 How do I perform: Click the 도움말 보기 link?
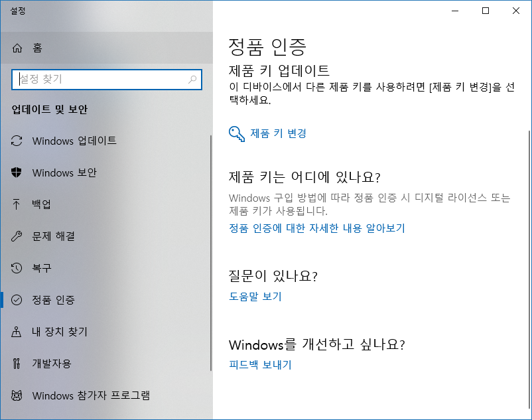pyautogui.click(x=255, y=296)
